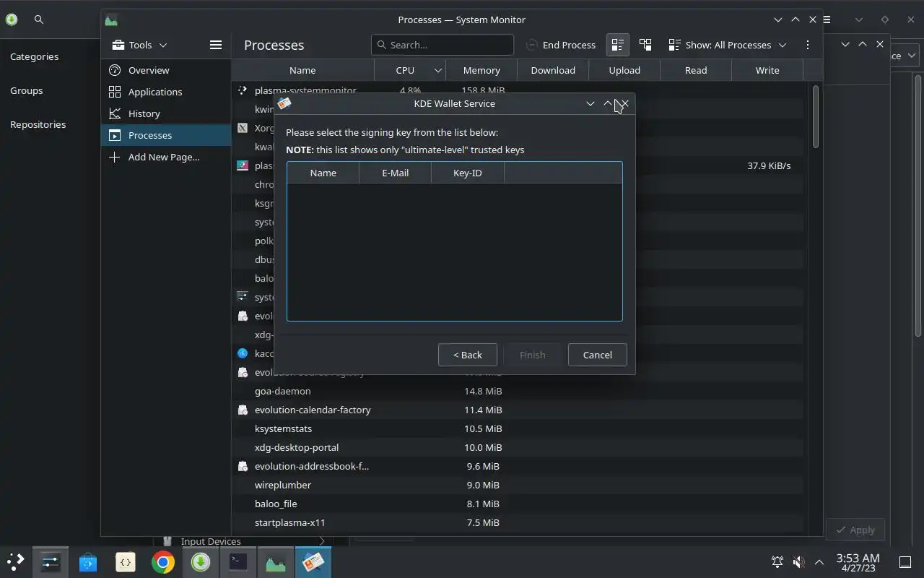Open the three-dot overflow menu
Image resolution: width=924 pixels, height=578 pixels.
pos(807,45)
